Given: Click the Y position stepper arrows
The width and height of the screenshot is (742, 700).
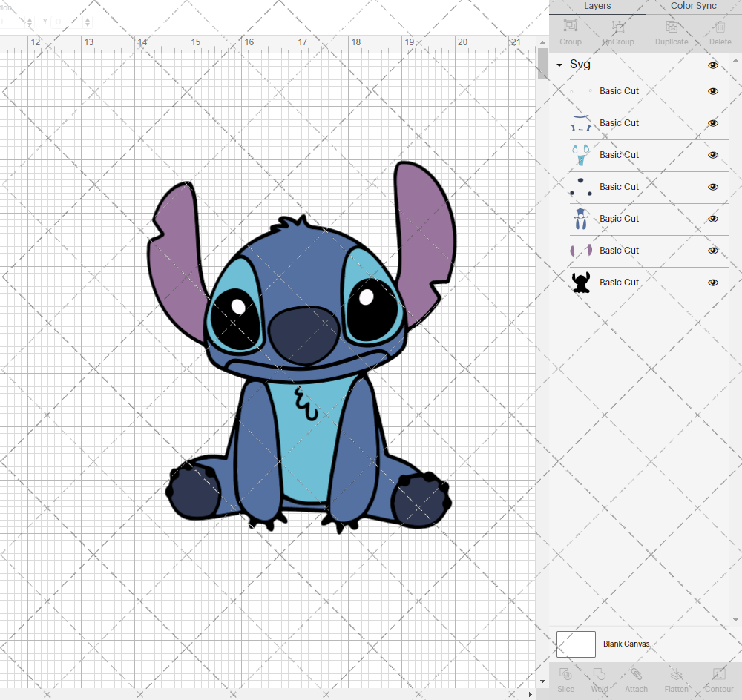Looking at the screenshot, I should coord(88,22).
